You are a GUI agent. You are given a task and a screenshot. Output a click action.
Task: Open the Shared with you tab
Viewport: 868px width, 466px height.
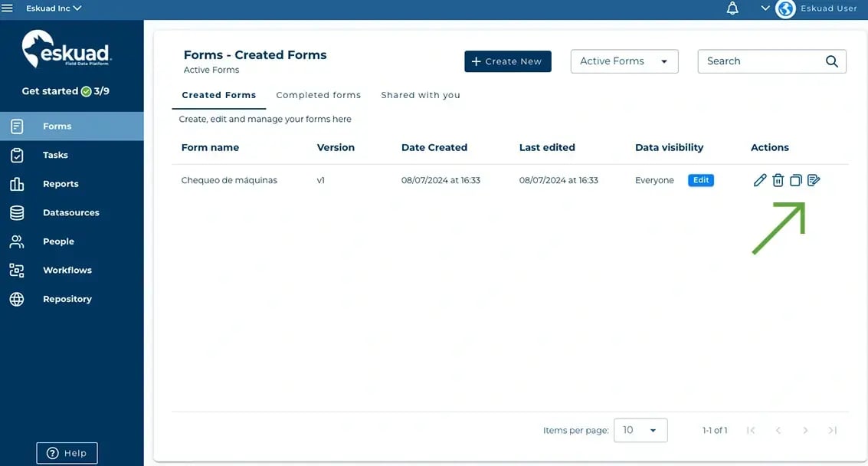click(x=421, y=94)
